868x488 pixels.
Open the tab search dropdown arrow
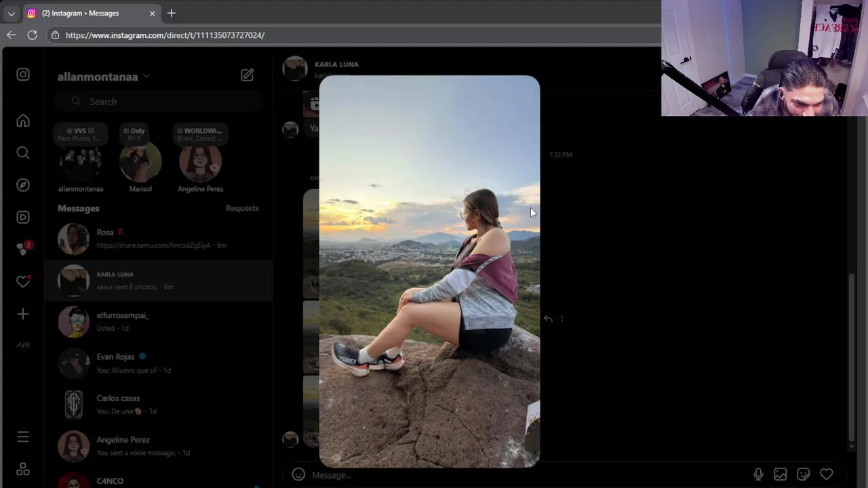point(12,13)
